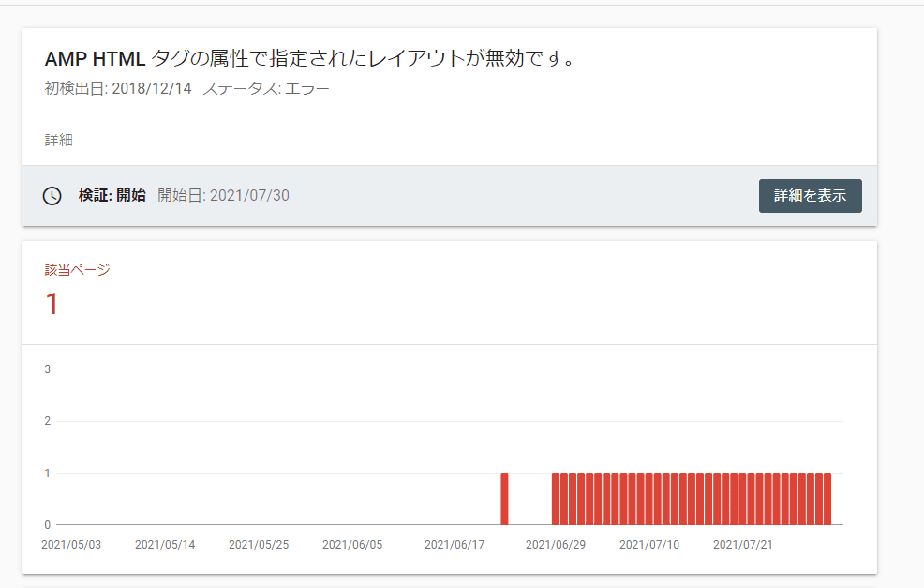Image resolution: width=924 pixels, height=588 pixels.
Task: Click the ステータス: エラー status text
Action: pyautogui.click(x=266, y=89)
